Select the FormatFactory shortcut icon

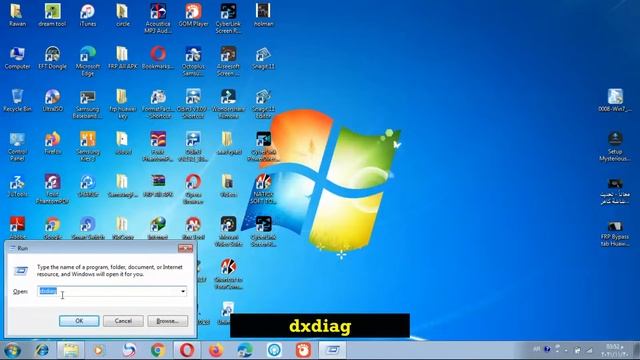(158, 104)
